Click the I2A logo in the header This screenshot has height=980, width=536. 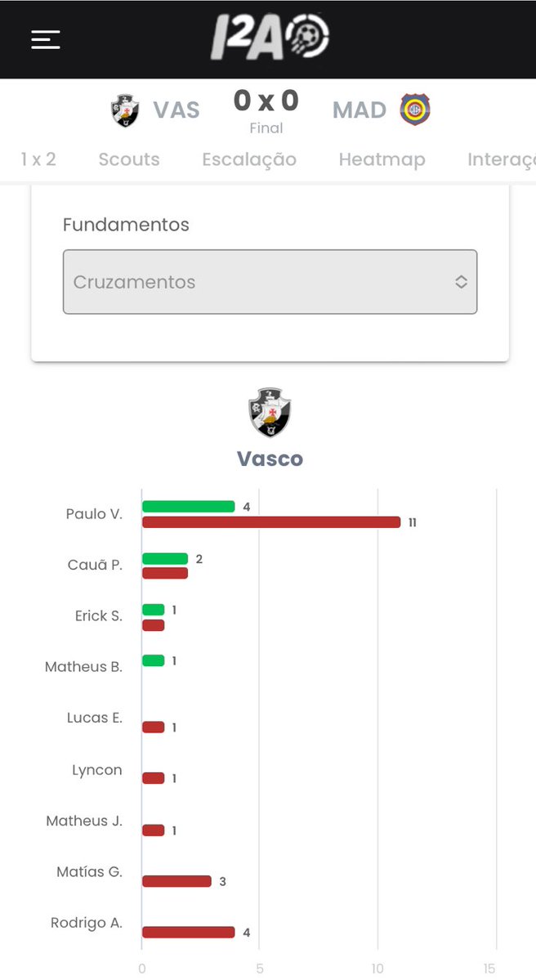(270, 38)
